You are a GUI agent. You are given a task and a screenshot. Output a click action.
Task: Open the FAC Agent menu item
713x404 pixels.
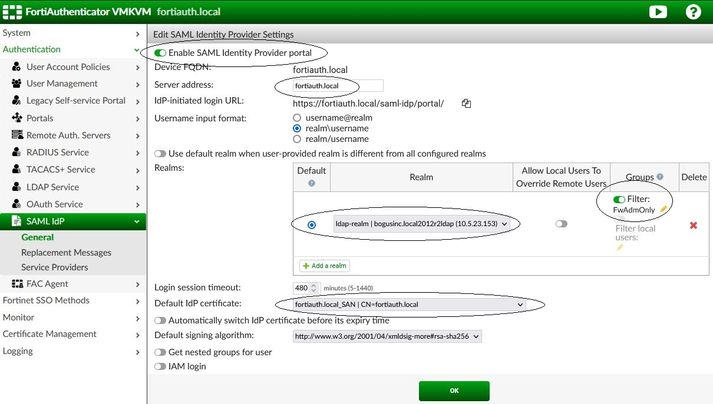[47, 284]
